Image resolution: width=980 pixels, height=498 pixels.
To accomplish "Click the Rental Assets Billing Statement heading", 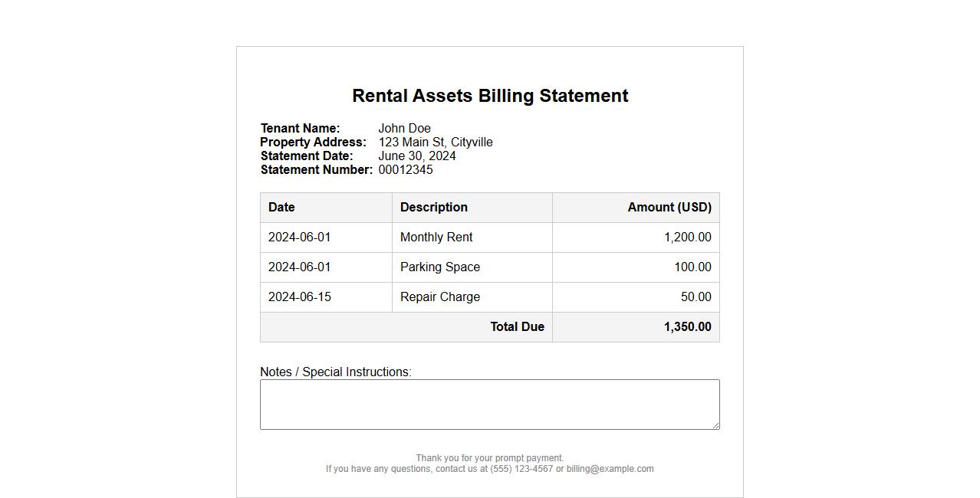I will tap(490, 96).
